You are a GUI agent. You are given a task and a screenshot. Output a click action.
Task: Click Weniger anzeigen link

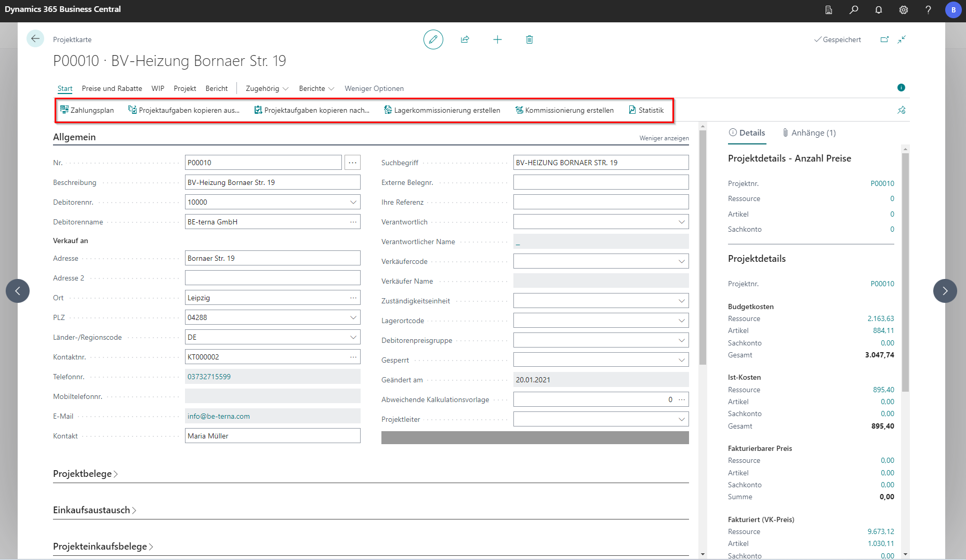tap(664, 138)
